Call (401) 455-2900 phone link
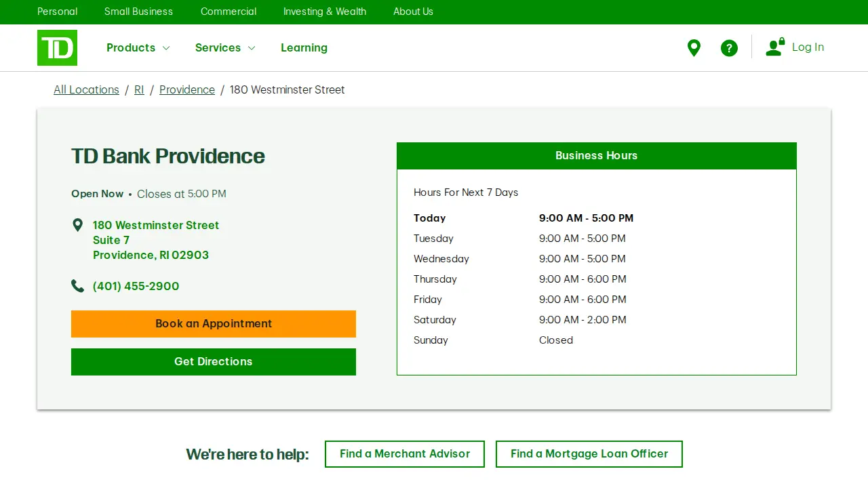 coord(136,286)
